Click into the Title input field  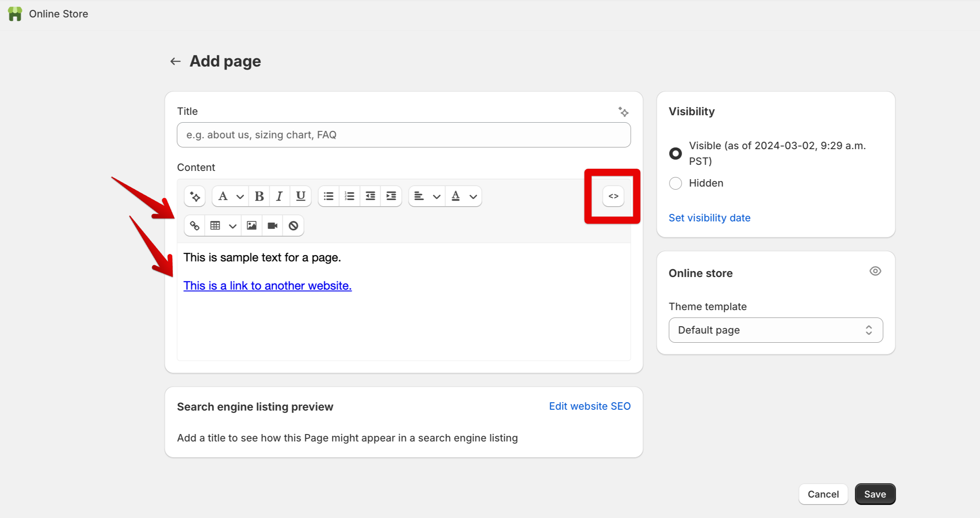coord(403,135)
